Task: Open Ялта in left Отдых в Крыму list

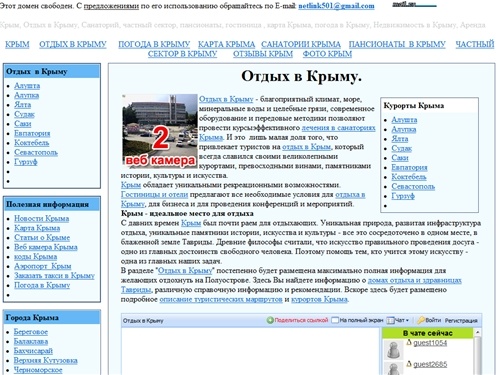Action: coord(22,105)
